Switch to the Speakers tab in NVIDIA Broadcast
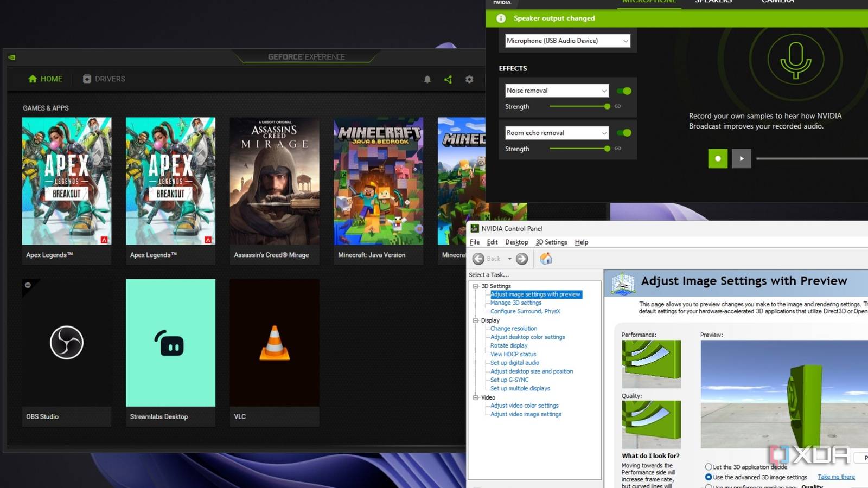Viewport: 868px width, 488px height. point(713,3)
